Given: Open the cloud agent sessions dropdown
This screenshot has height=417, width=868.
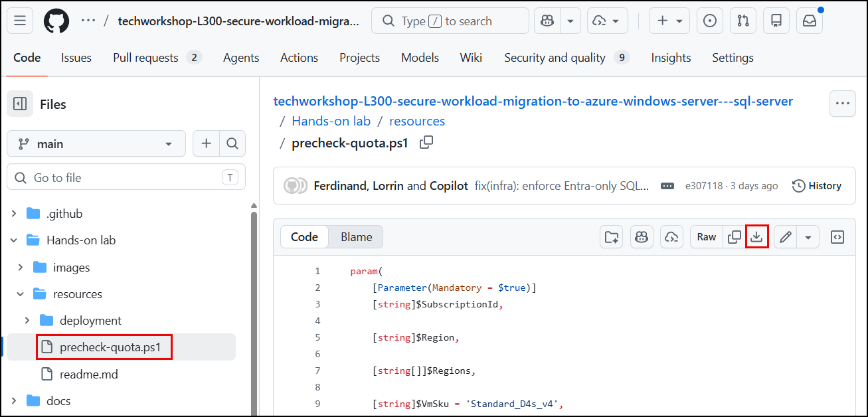Looking at the screenshot, I should coord(608,21).
